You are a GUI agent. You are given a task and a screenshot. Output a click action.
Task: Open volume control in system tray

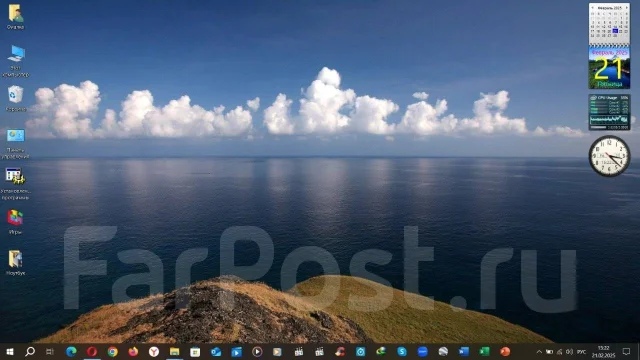(x=569, y=352)
